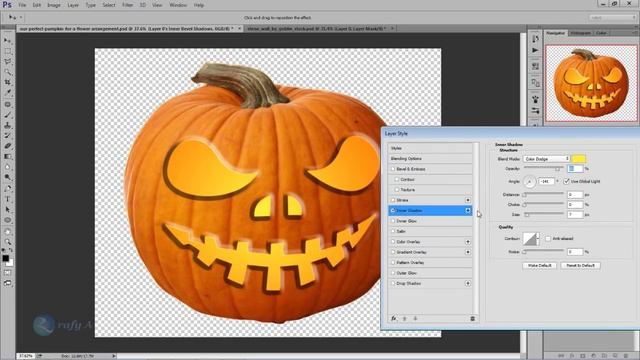Select the Rectangular Marquee tool
640x360 pixels.
(7, 51)
